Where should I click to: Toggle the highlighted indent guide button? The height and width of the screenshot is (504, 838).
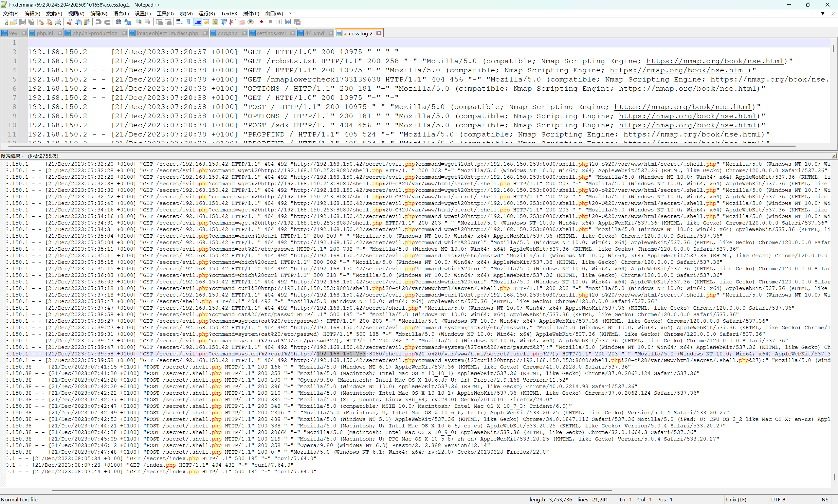click(x=197, y=22)
